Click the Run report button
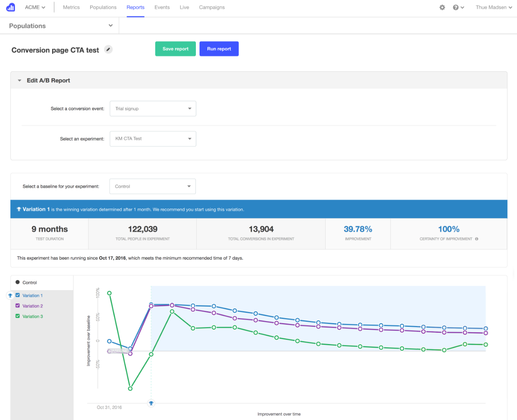Screen dimensions: 517x420 (x=219, y=48)
